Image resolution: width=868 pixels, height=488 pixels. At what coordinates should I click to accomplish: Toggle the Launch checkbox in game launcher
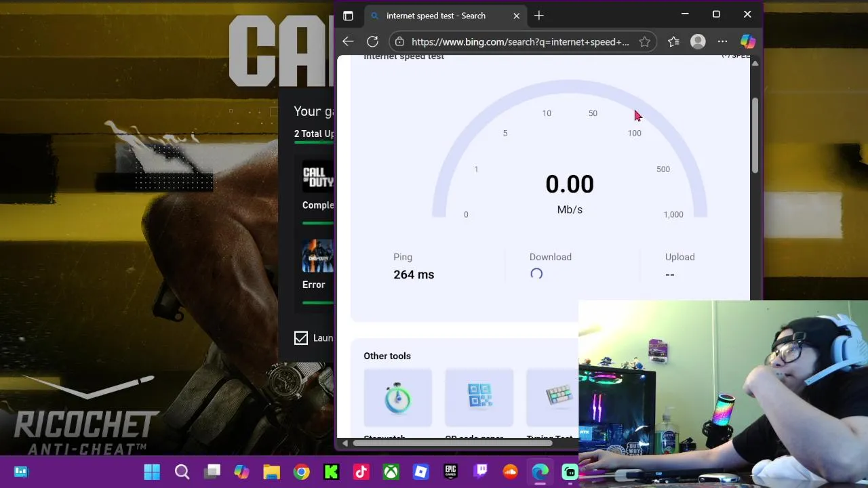(x=301, y=338)
